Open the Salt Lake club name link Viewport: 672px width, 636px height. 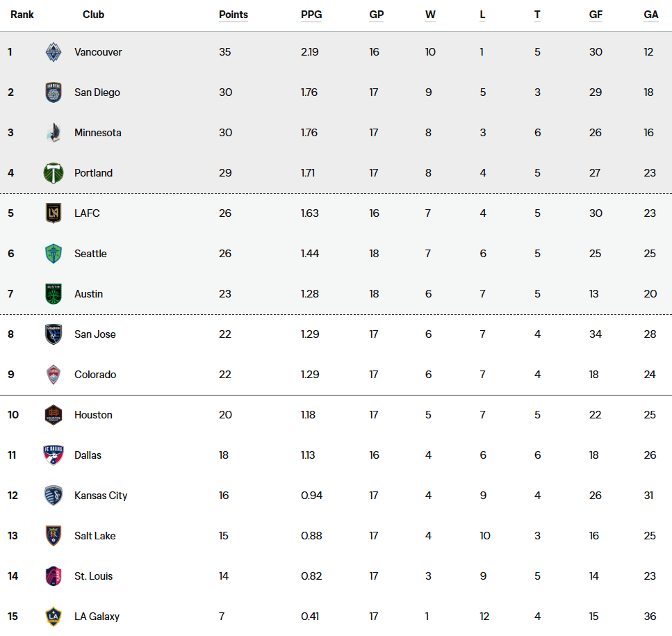pos(95,536)
